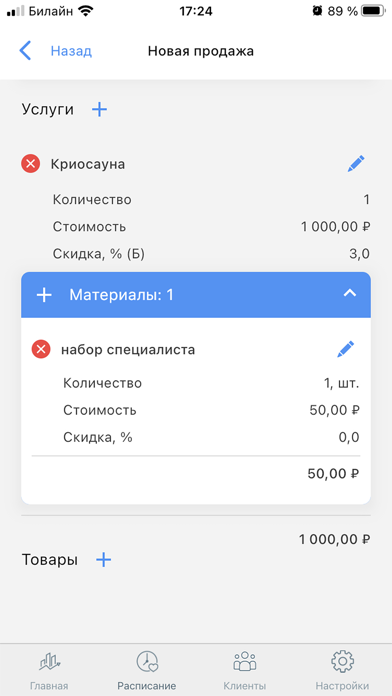
Task: Tap the Материалы: 1 header bar
Action: (196, 295)
